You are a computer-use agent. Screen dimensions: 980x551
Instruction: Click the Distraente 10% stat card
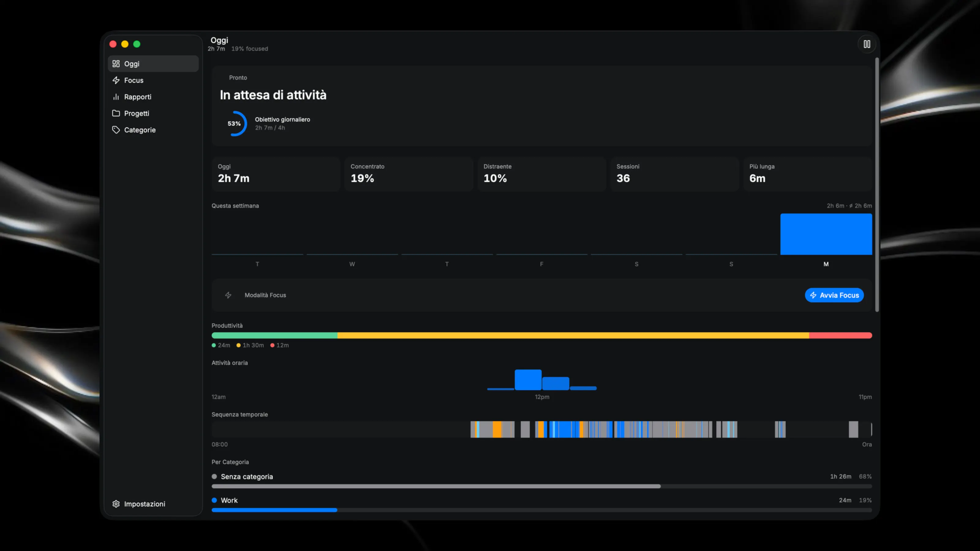coord(542,174)
